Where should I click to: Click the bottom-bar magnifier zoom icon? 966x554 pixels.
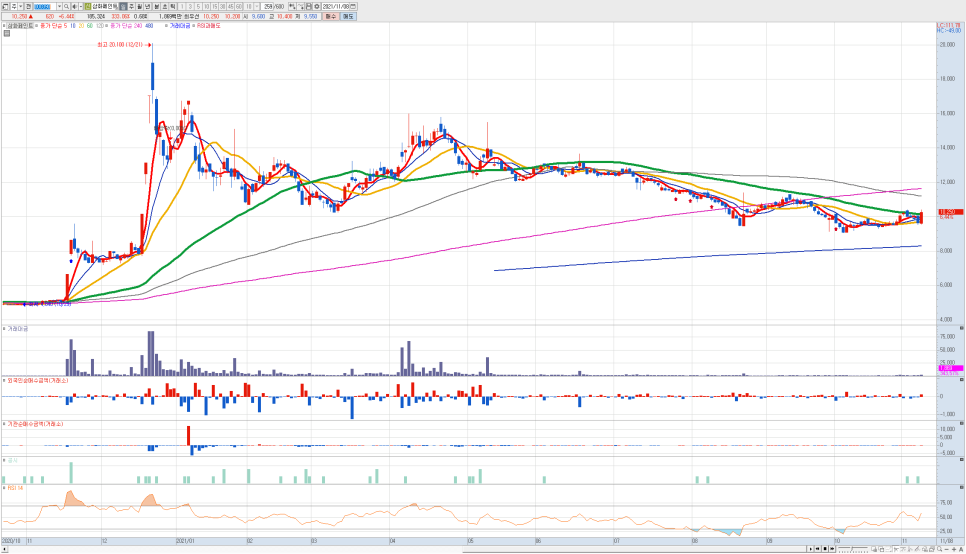tap(940, 548)
